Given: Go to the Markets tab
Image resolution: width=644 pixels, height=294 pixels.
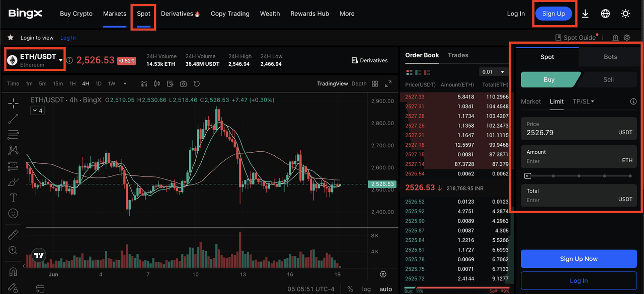Looking at the screenshot, I should (115, 14).
